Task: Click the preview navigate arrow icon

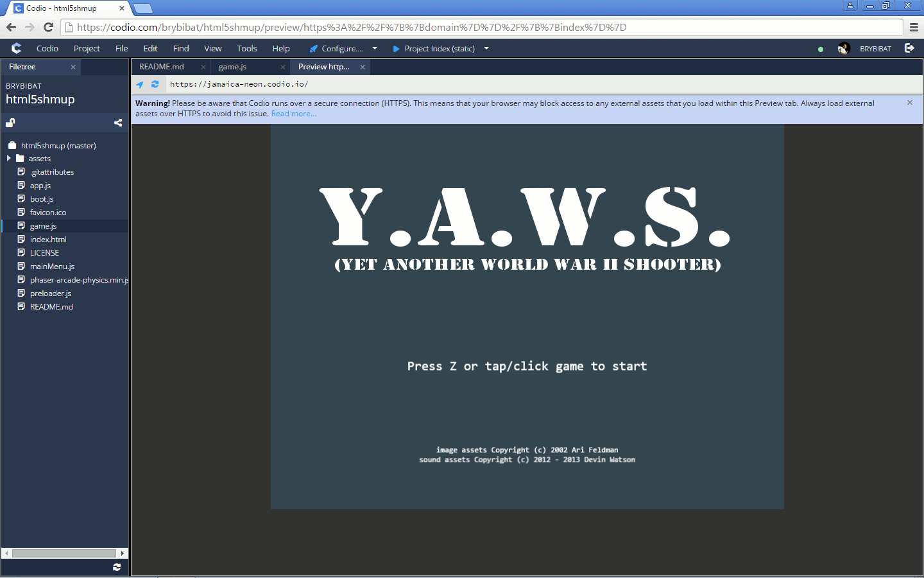Action: [140, 84]
